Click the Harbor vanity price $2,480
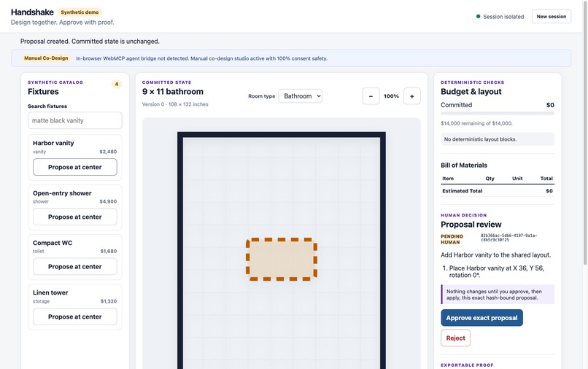 108,152
